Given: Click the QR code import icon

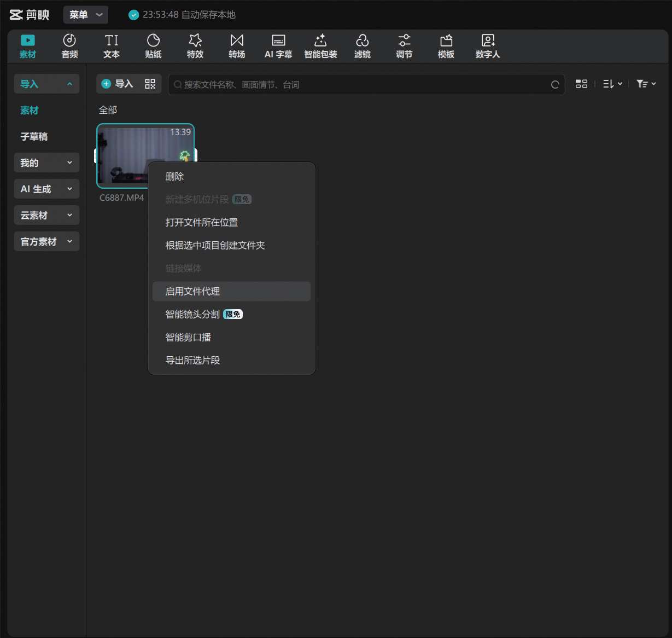Looking at the screenshot, I should (x=150, y=84).
